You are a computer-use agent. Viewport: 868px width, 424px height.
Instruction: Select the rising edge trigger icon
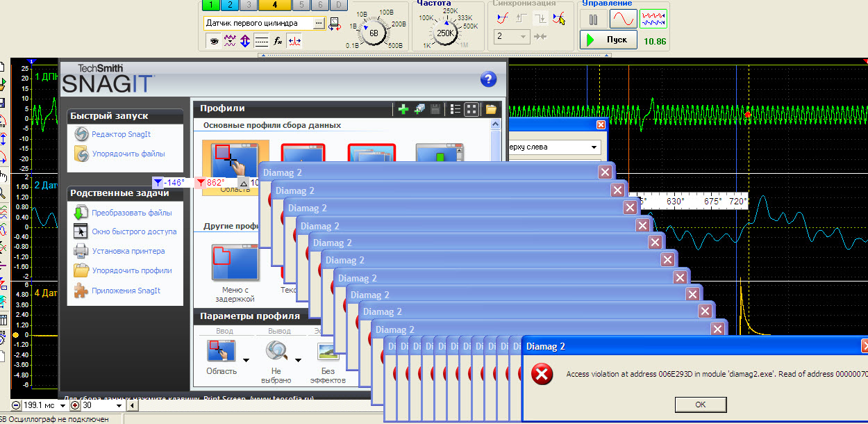[x=522, y=19]
